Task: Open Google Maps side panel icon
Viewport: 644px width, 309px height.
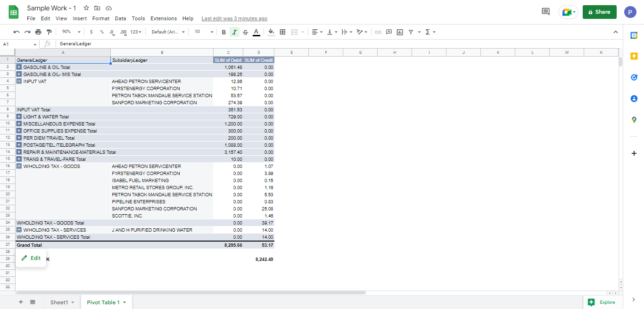Action: pyautogui.click(x=634, y=120)
